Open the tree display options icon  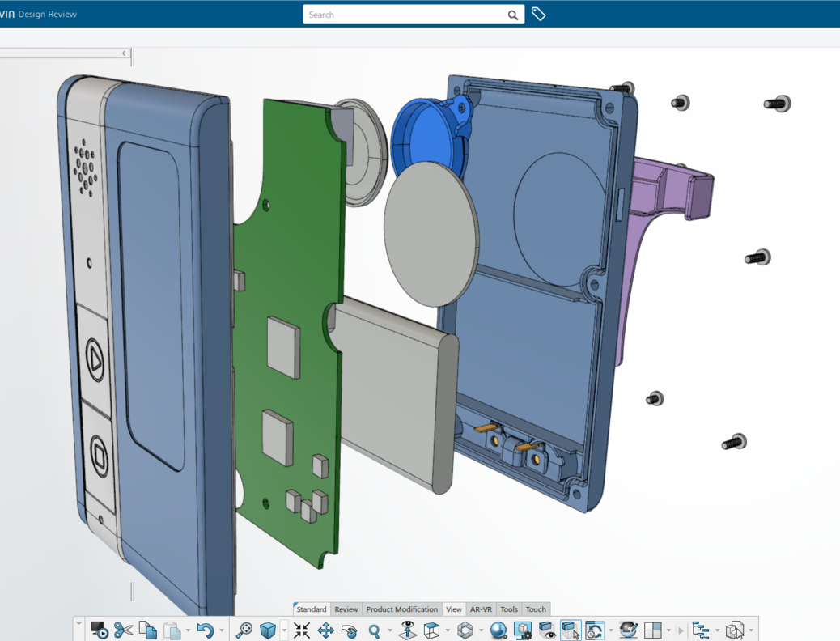(x=701, y=630)
